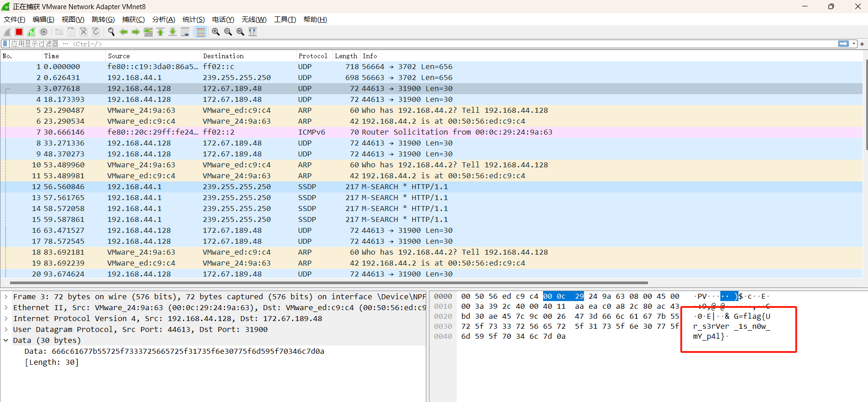Zoom in on packet text
The image size is (868, 402).
point(216,32)
